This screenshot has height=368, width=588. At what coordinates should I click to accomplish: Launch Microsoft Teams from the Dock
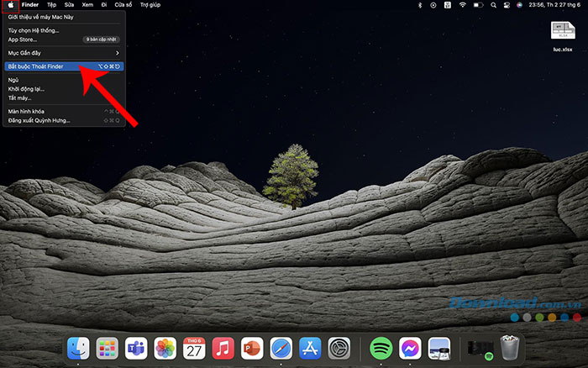(135, 346)
